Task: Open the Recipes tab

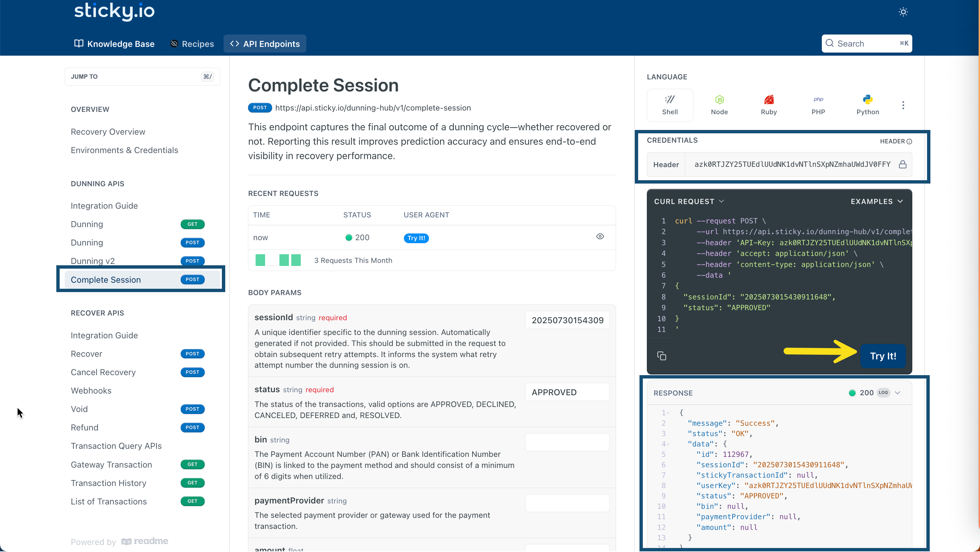Action: 192,44
